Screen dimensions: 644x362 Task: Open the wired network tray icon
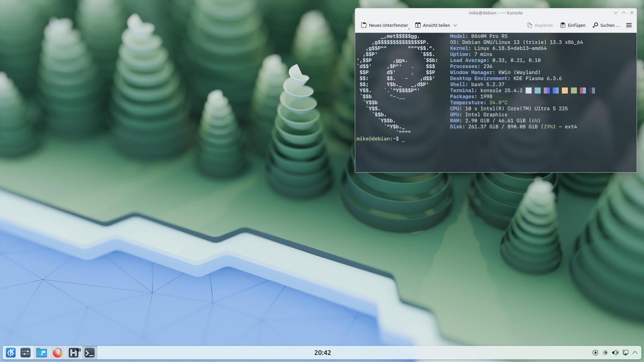(x=625, y=353)
